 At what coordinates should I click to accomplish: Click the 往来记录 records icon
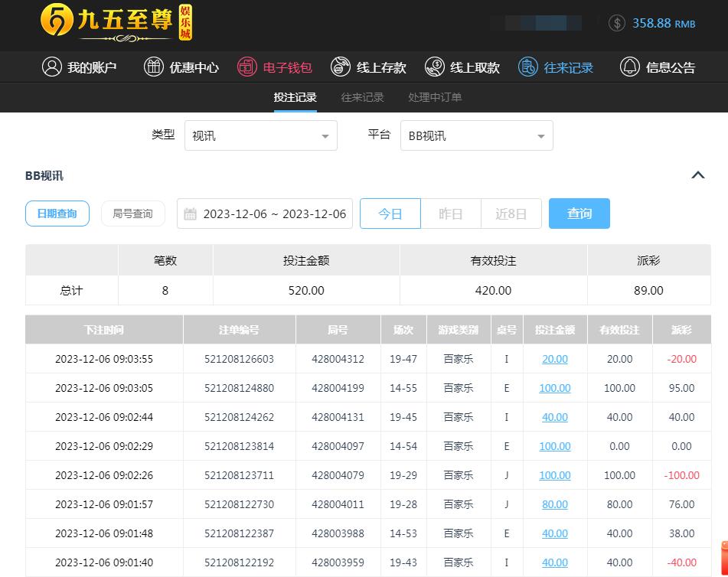click(x=528, y=67)
